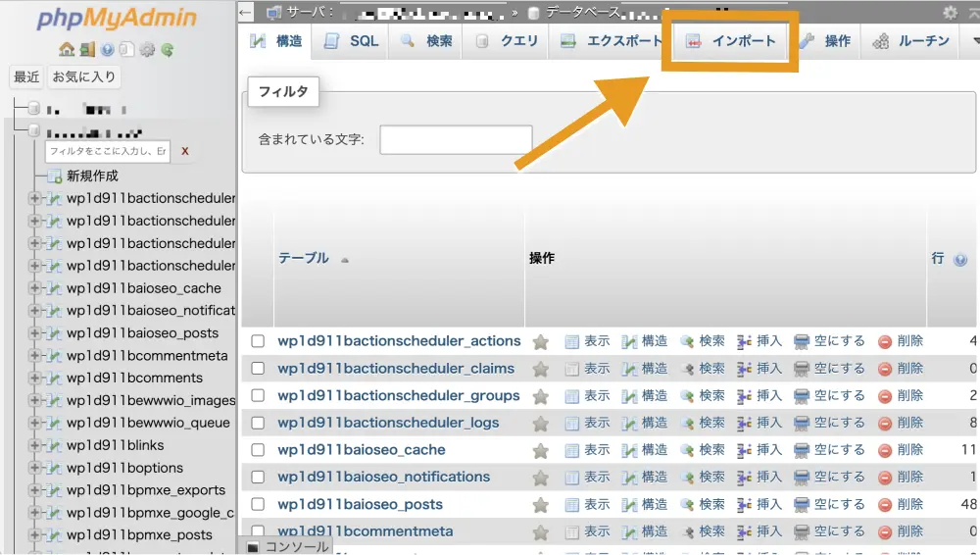
Task: Open the wp1d911bactionscheduler_logs table link
Action: pyautogui.click(x=388, y=423)
